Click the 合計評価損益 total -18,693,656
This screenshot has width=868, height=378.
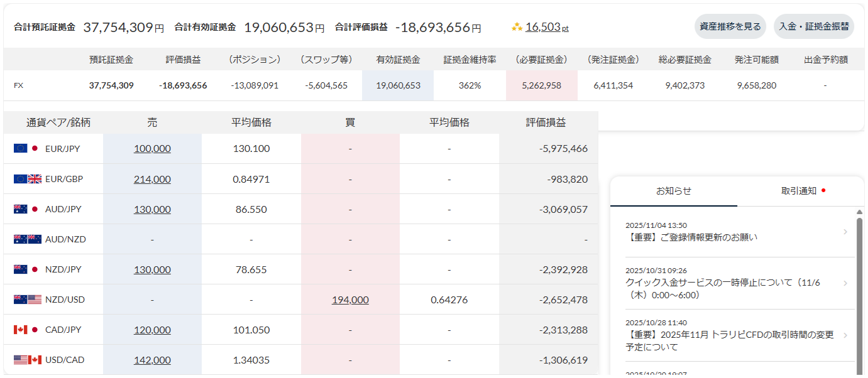(433, 27)
